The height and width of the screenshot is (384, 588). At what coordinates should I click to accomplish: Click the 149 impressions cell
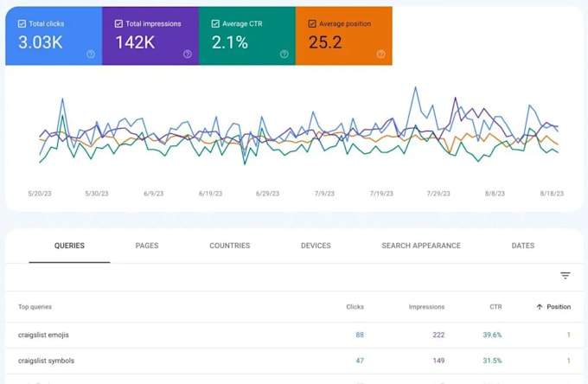tap(438, 361)
